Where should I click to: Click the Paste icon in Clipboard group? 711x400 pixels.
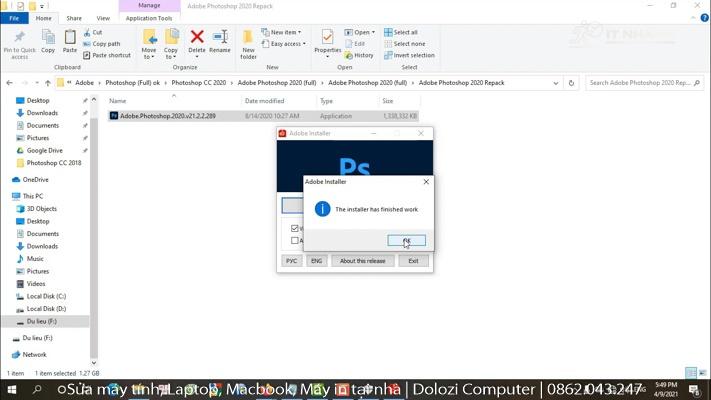coord(69,40)
